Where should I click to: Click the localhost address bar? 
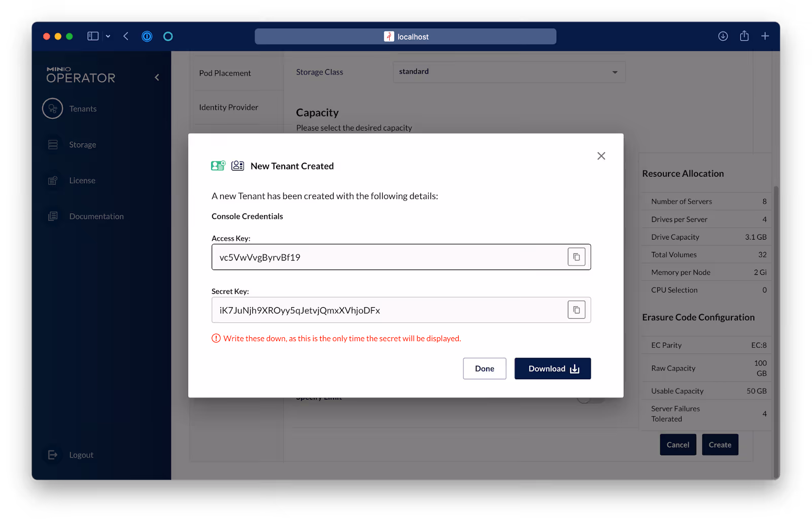point(405,37)
